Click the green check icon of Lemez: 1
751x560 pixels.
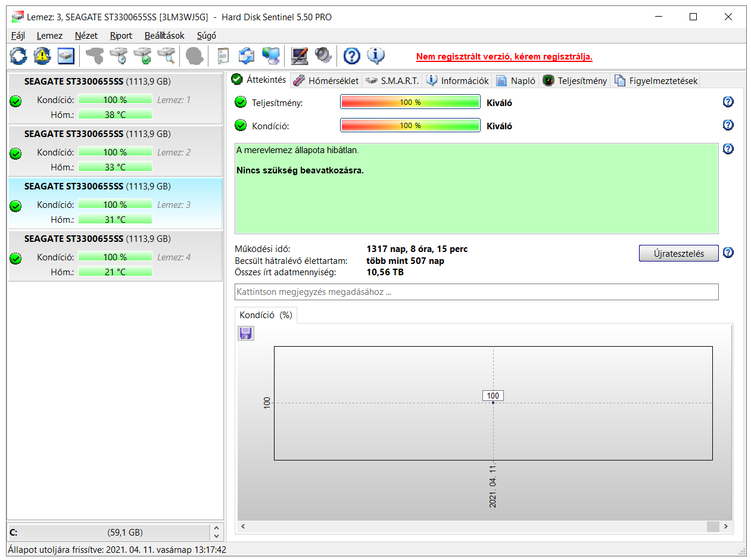pyautogui.click(x=16, y=101)
